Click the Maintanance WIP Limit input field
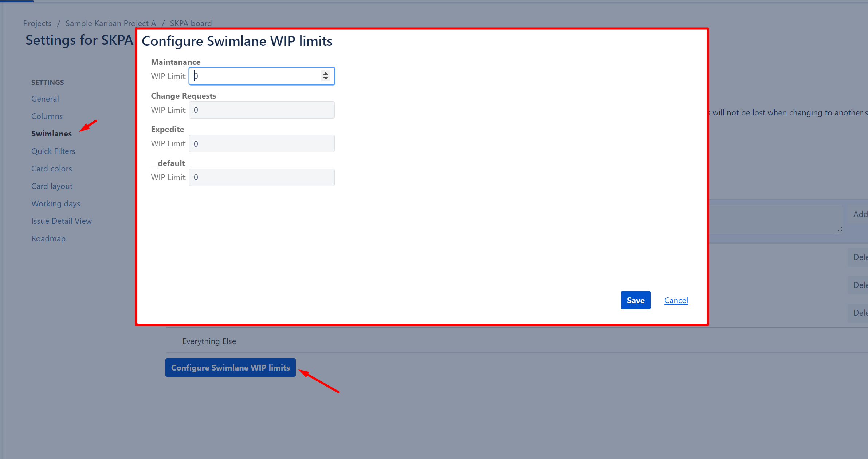Image resolution: width=868 pixels, height=459 pixels. pyautogui.click(x=262, y=76)
